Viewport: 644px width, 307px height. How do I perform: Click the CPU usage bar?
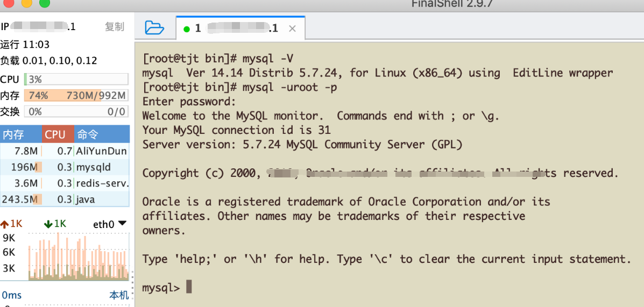76,80
